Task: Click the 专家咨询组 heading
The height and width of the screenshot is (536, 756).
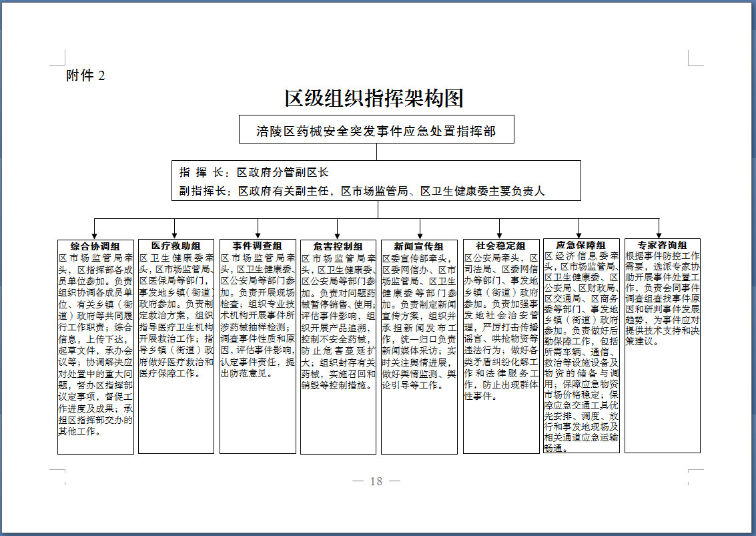Action: click(662, 246)
